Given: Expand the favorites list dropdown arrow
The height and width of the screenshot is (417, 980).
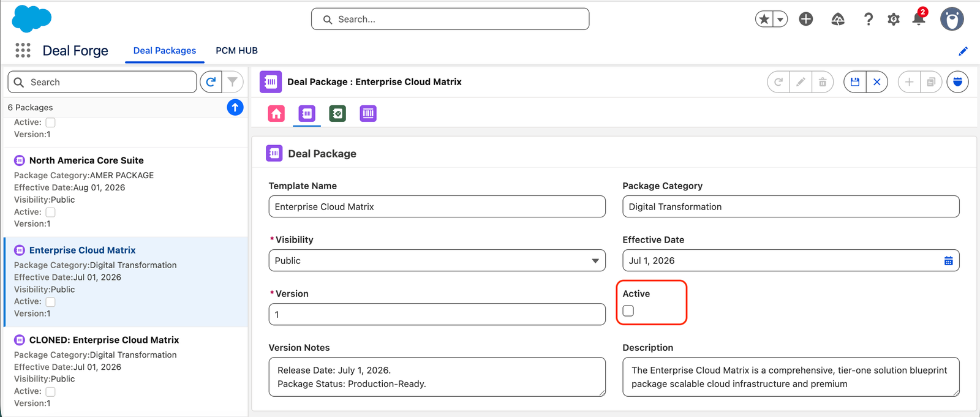Looking at the screenshot, I should point(780,19).
